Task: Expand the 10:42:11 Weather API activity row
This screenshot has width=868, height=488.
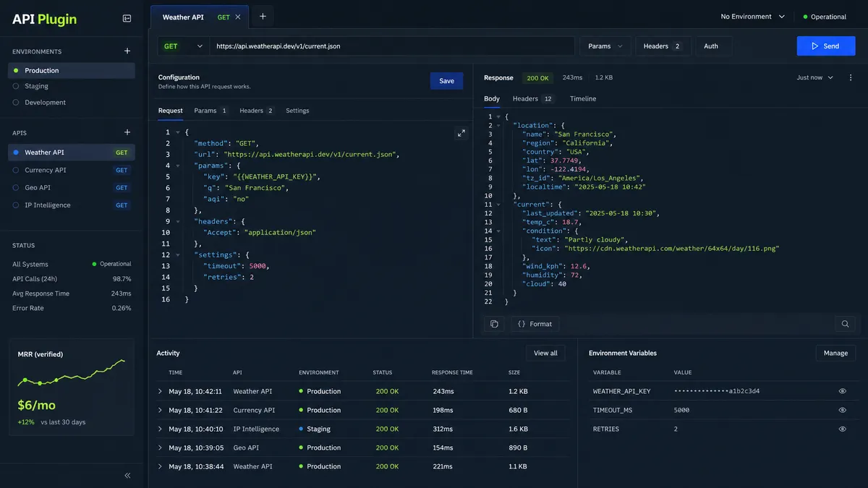Action: coord(160,391)
